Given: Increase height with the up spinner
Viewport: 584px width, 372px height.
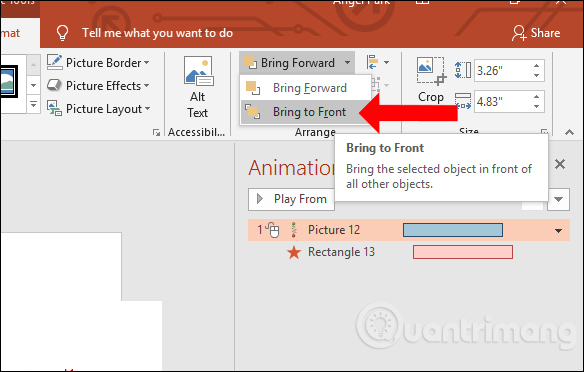Looking at the screenshot, I should (x=536, y=66).
